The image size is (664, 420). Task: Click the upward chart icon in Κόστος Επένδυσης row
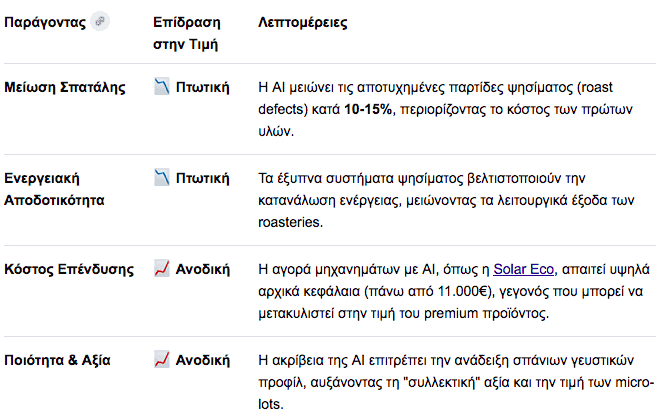click(162, 269)
